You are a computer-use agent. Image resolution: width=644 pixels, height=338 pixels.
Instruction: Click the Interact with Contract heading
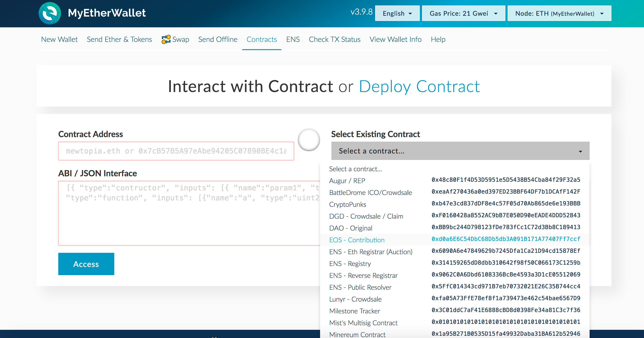(250, 87)
